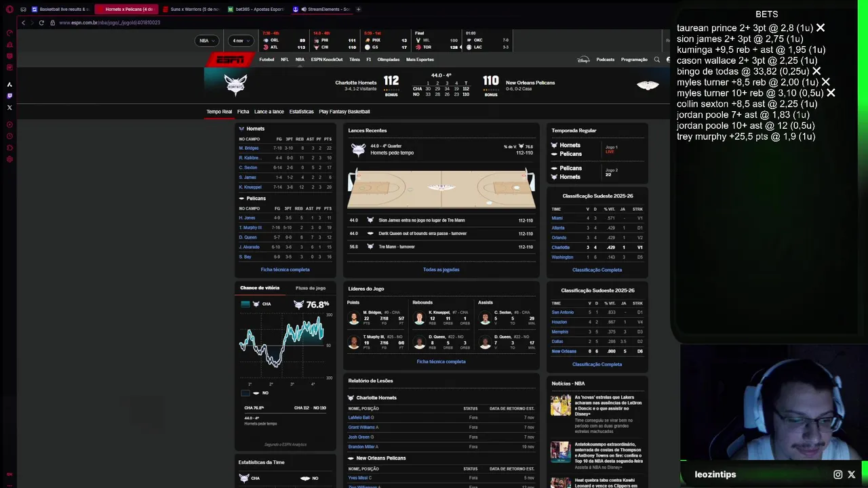Image resolution: width=868 pixels, height=488 pixels.
Task: Click the site lock icon in address bar
Action: pyautogui.click(x=52, y=22)
